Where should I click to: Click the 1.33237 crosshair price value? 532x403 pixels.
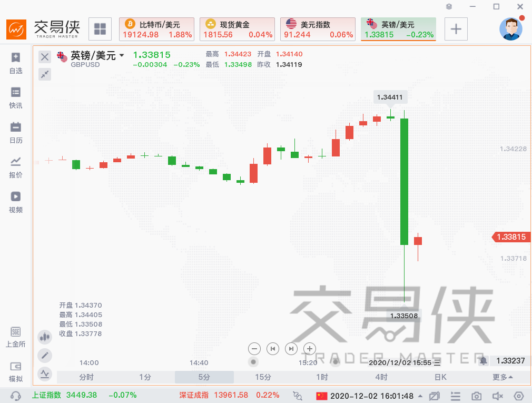(510, 361)
